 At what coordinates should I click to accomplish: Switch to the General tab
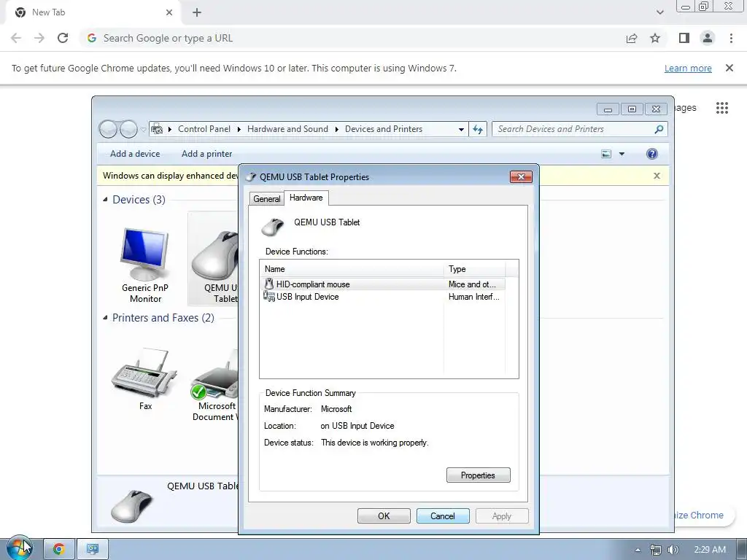[266, 198]
